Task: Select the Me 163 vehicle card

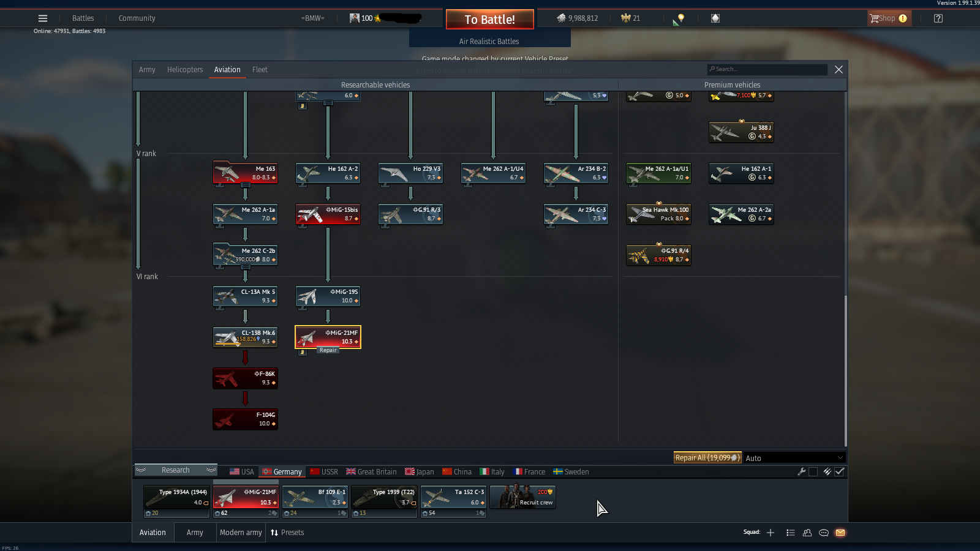Action: (x=245, y=173)
